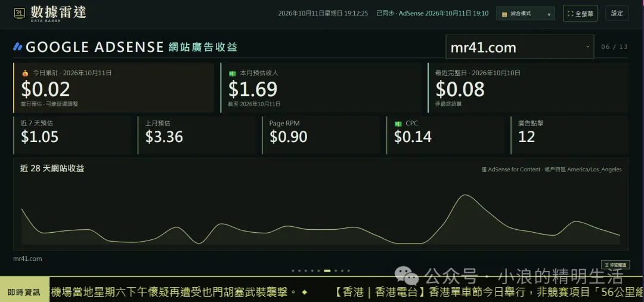644x302 pixels.
Task: Click the 2026年10月11日星期日 19:12:25 clock
Action: (323, 13)
